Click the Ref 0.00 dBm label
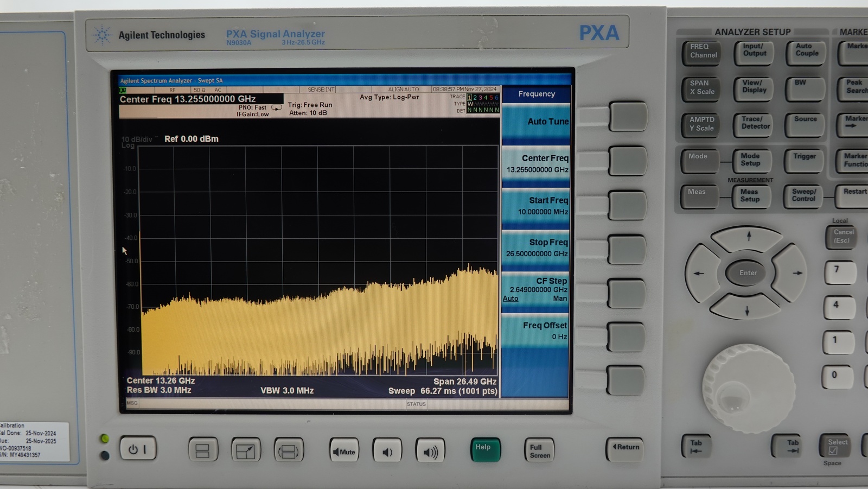 point(192,139)
